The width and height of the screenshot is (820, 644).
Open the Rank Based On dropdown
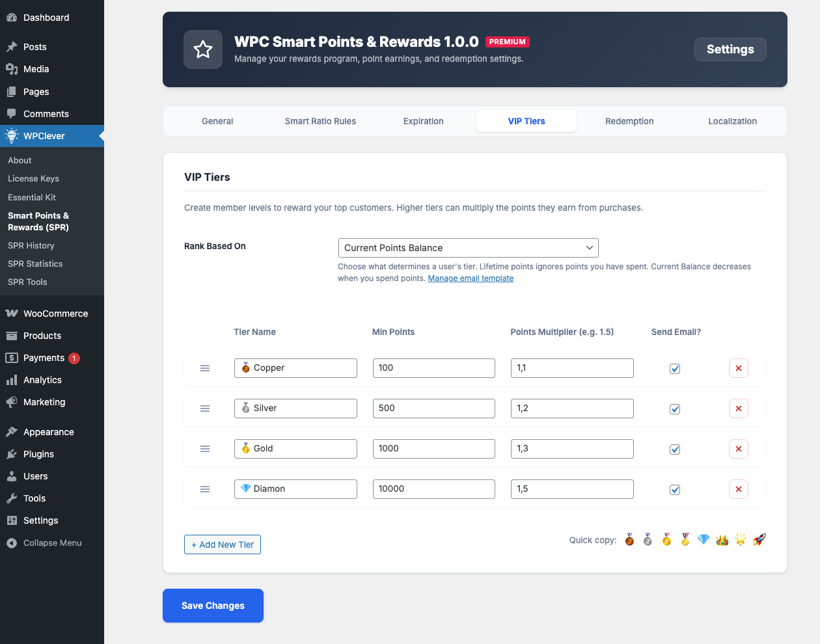point(468,248)
